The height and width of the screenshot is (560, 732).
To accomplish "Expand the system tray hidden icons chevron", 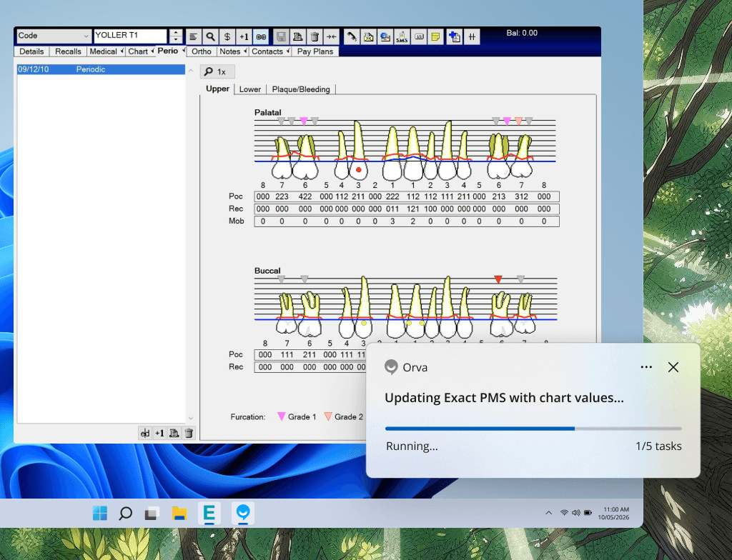I will pyautogui.click(x=548, y=513).
